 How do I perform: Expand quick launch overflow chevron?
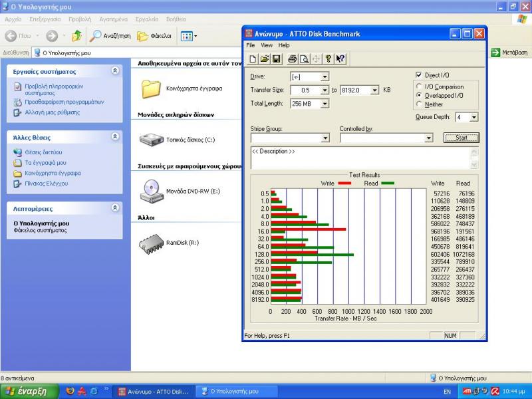106,388
